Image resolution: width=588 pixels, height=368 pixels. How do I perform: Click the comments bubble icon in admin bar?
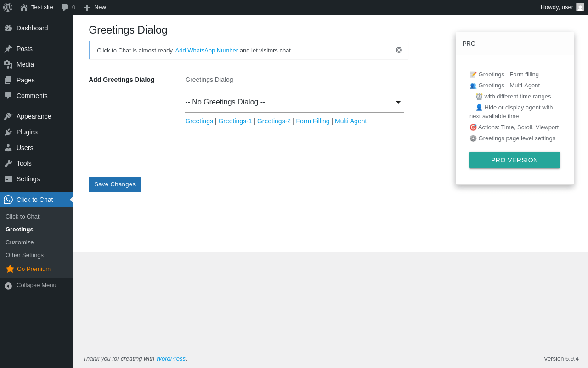point(65,7)
